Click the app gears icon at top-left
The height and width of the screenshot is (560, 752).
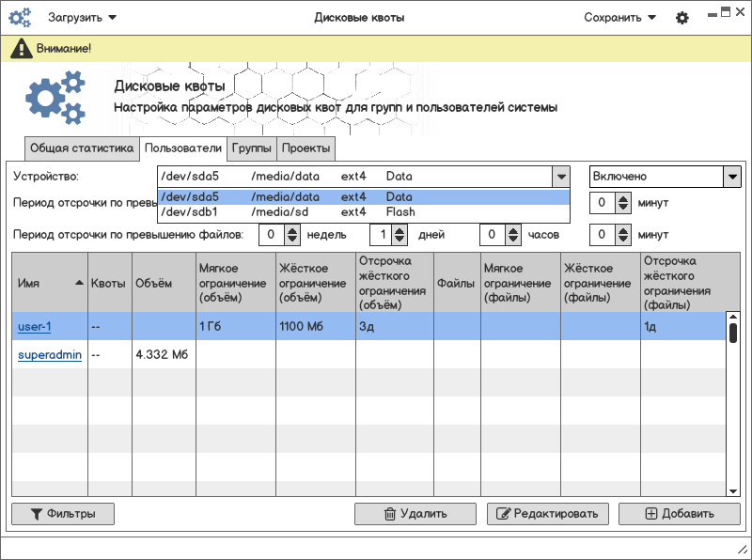(x=20, y=18)
